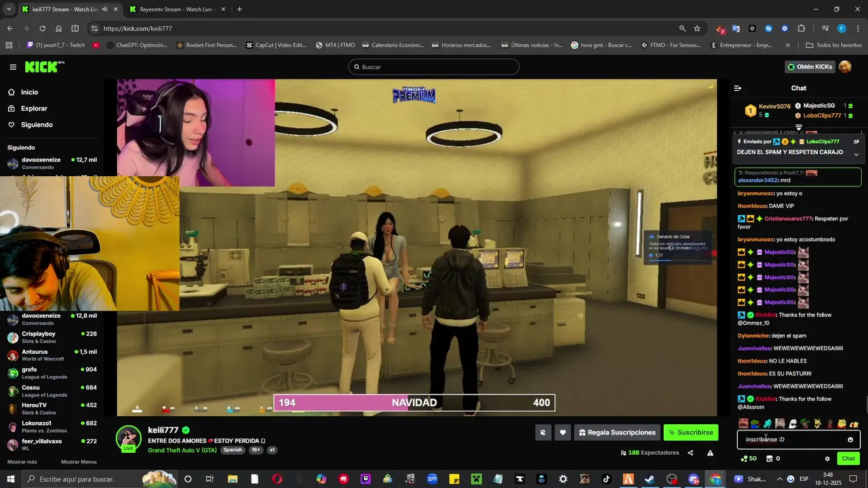This screenshot has width=868, height=488.
Task: Click the Buscar search box
Action: click(x=434, y=67)
